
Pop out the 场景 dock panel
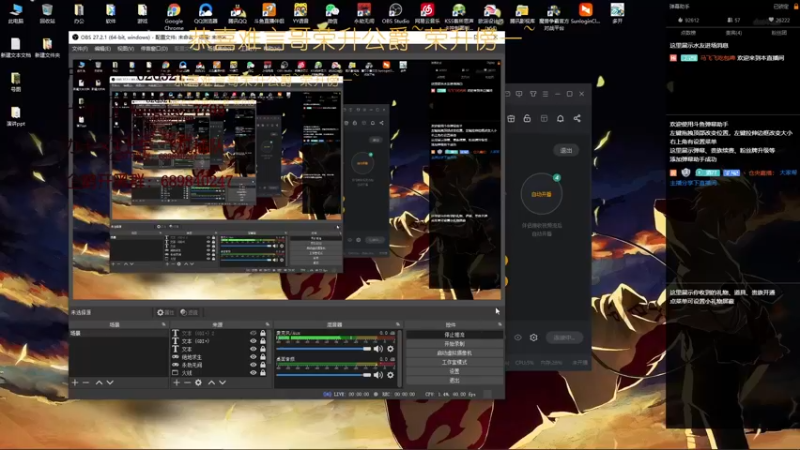(164, 324)
